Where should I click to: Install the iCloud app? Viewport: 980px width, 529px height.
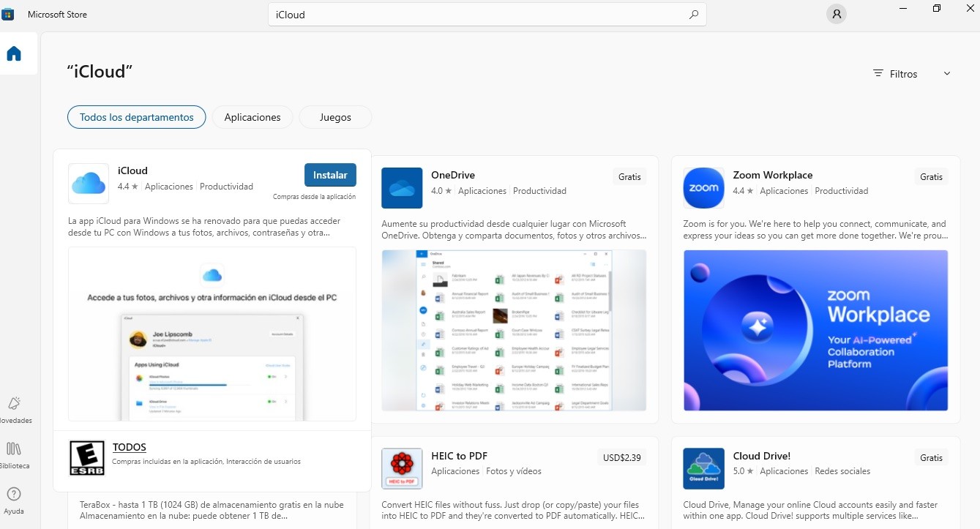click(x=330, y=175)
